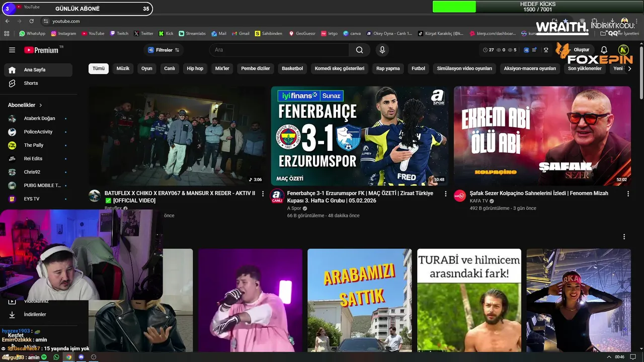
Task: Open the Sahibinden bookmark
Action: 269,34
